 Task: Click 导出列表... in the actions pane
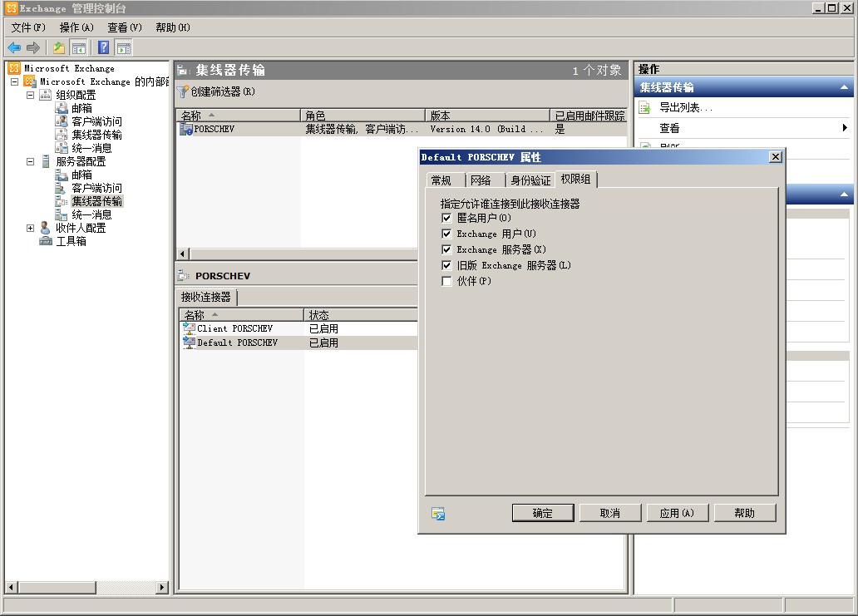[x=686, y=108]
